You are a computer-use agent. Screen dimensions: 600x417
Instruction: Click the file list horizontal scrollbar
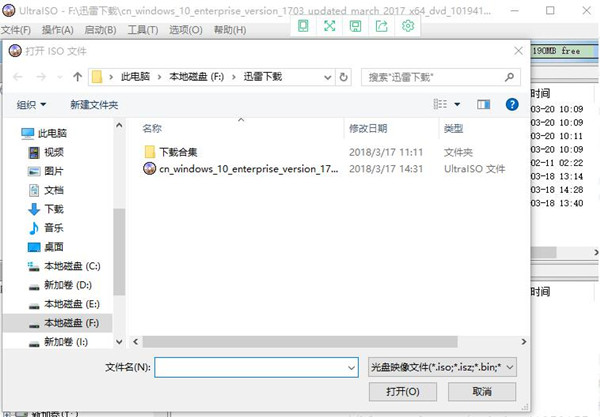(300, 342)
